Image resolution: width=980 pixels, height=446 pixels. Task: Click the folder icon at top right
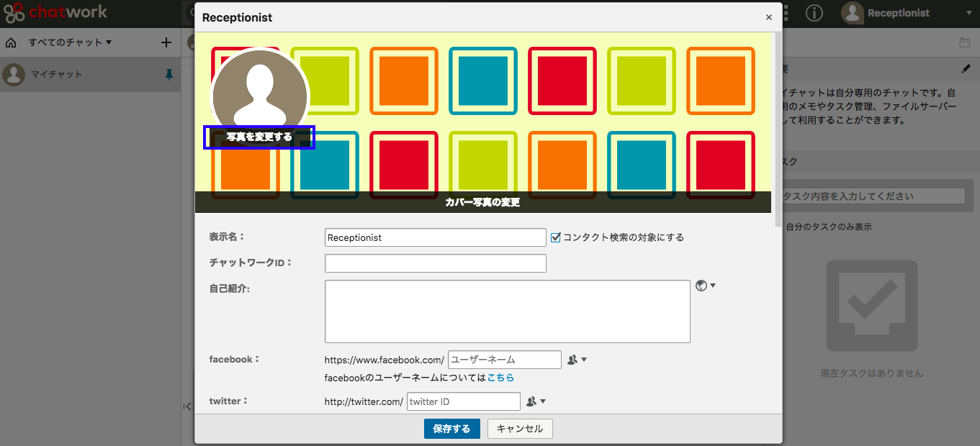point(964,42)
